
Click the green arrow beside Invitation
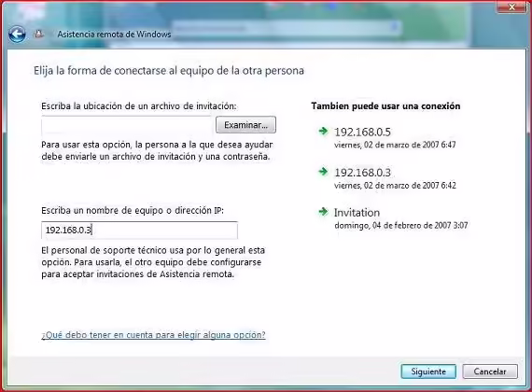(x=323, y=212)
